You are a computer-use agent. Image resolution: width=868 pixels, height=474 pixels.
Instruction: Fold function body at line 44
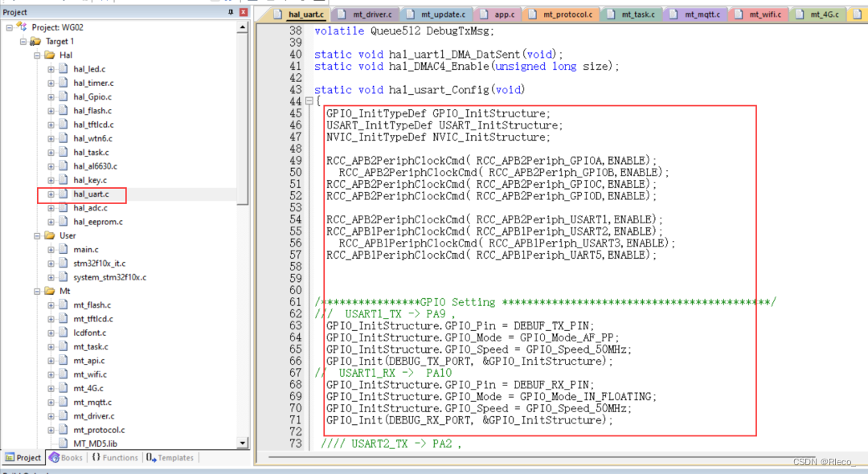309,101
